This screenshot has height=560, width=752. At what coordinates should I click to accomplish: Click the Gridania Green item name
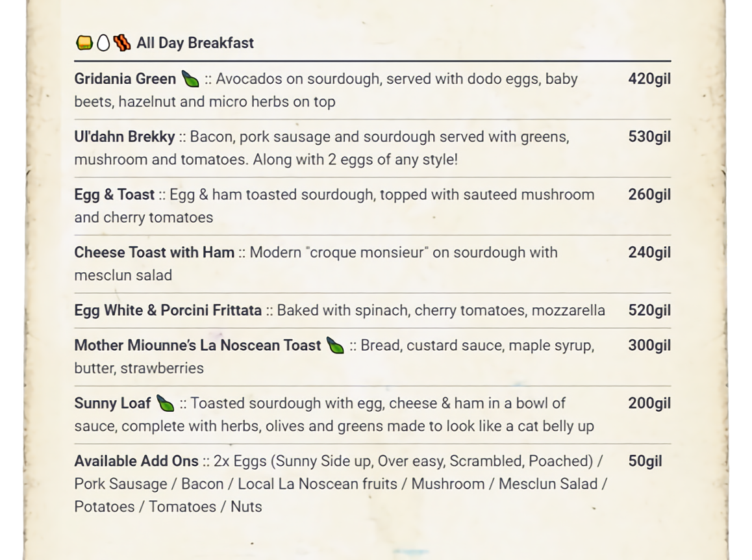pos(125,79)
